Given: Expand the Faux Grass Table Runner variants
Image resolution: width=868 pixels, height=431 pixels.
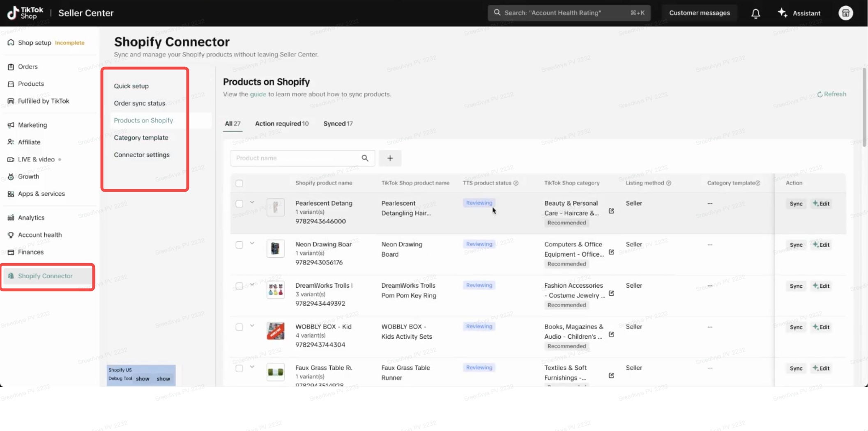Looking at the screenshot, I should point(252,367).
